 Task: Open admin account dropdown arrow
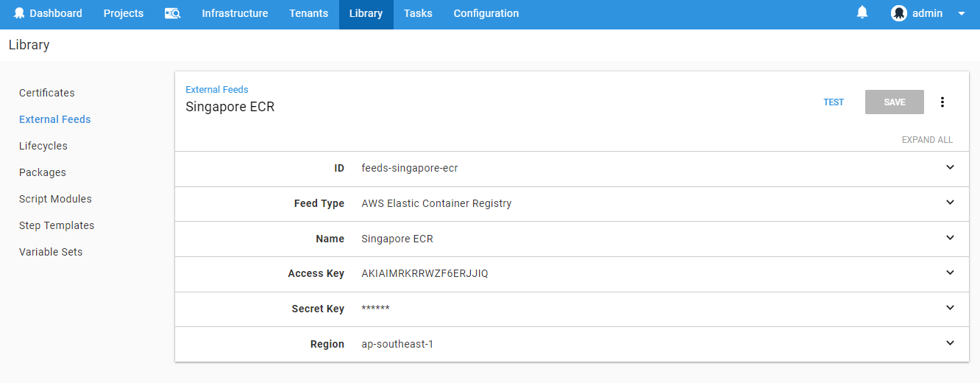(x=961, y=13)
